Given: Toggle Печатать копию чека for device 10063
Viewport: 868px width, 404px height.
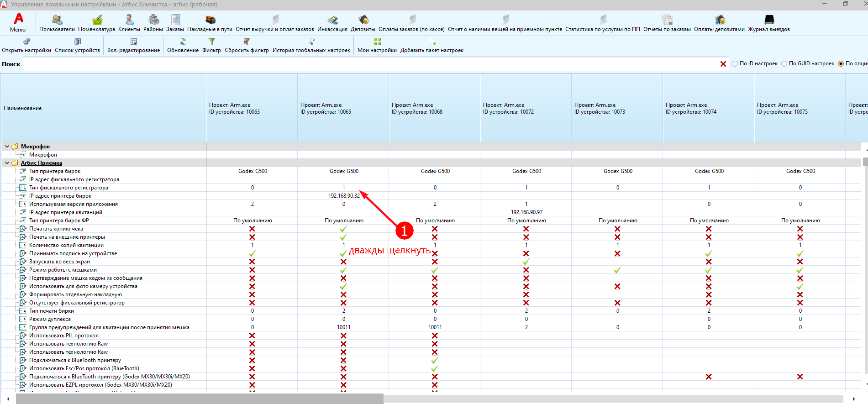Looking at the screenshot, I should point(252,229).
